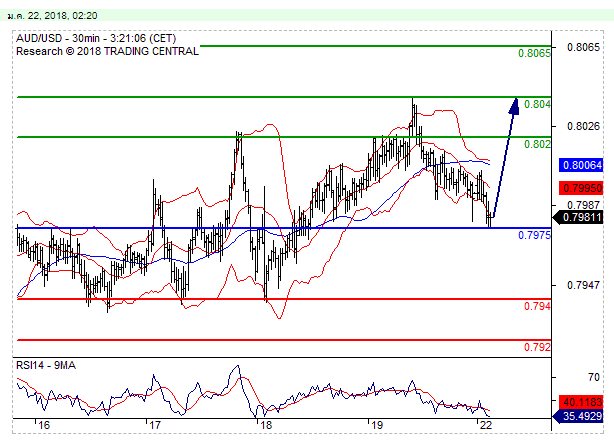This screenshot has width=614, height=440.
Task: Click the red 0.792 support label
Action: point(537,347)
